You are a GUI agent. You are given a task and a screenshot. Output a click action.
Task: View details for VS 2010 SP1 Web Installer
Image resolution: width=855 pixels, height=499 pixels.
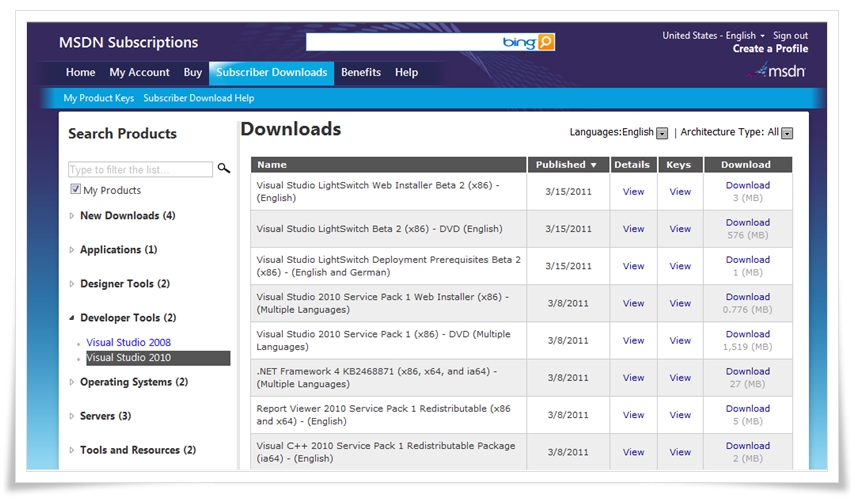pos(633,303)
